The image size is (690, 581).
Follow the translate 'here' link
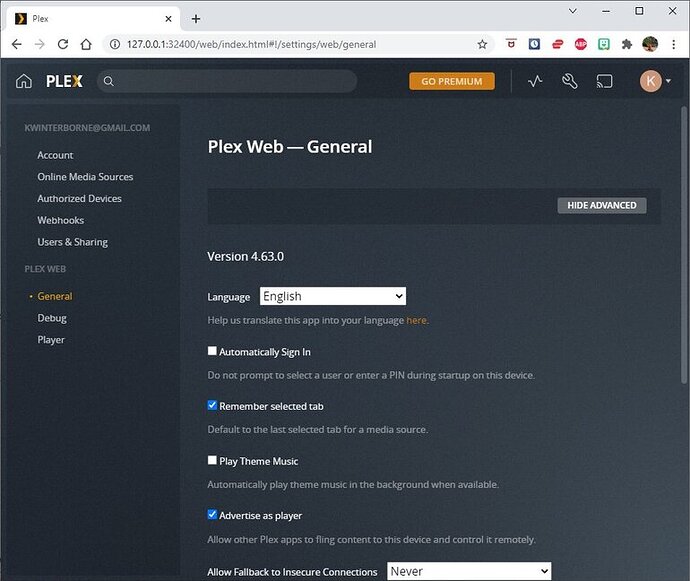pyautogui.click(x=416, y=320)
